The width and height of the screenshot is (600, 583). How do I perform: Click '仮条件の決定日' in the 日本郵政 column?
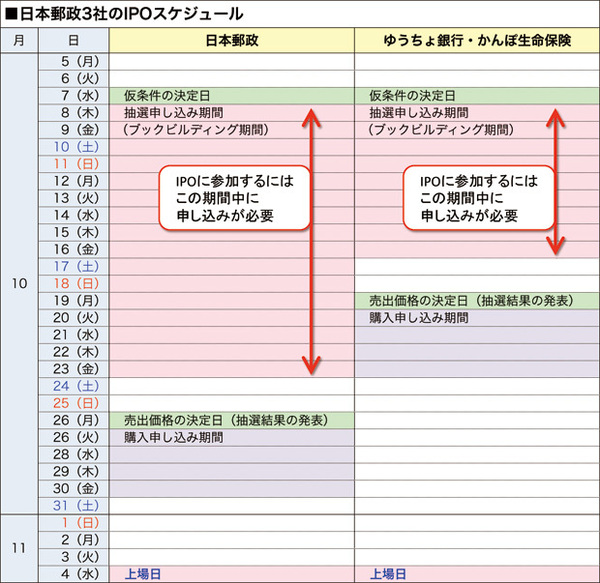[x=167, y=96]
